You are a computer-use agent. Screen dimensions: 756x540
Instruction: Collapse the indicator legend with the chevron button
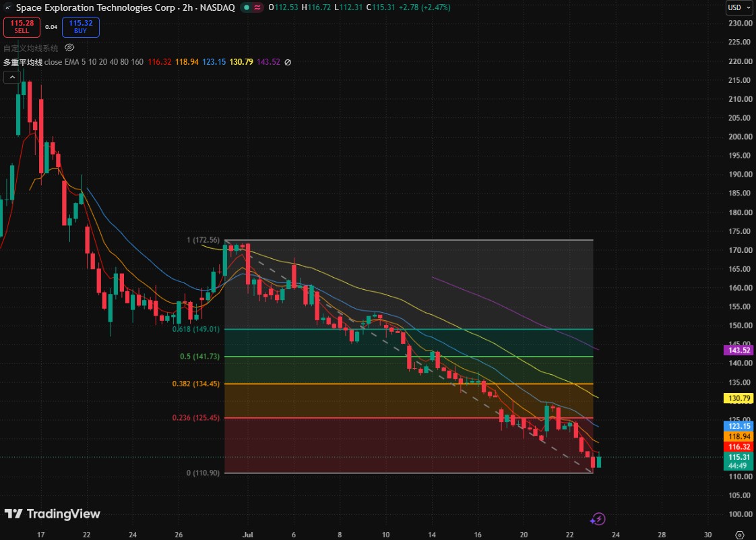(12, 78)
